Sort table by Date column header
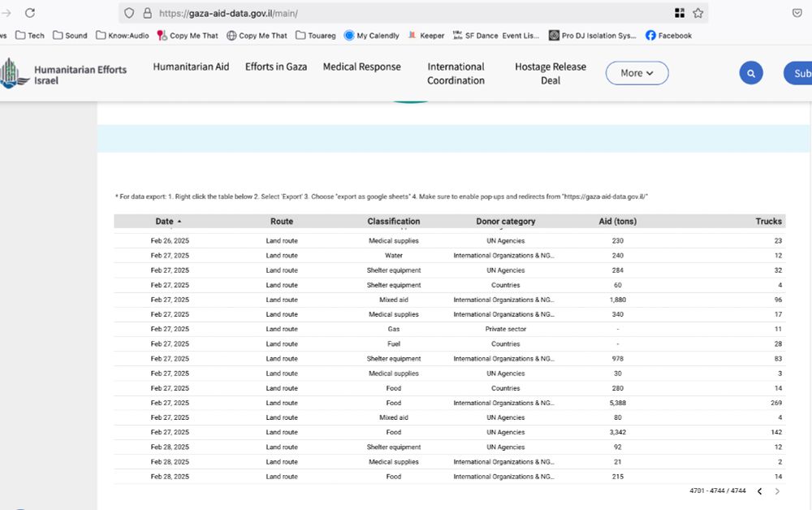Image resolution: width=812 pixels, height=510 pixels. [168, 221]
